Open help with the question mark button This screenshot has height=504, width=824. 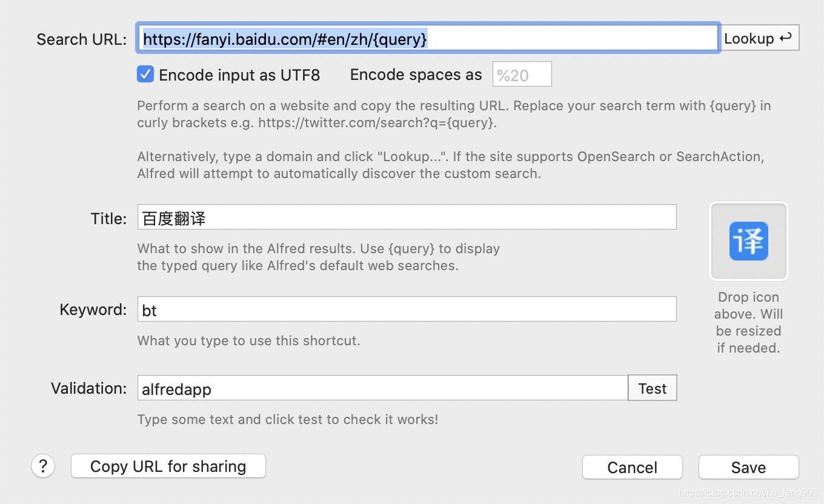(43, 466)
